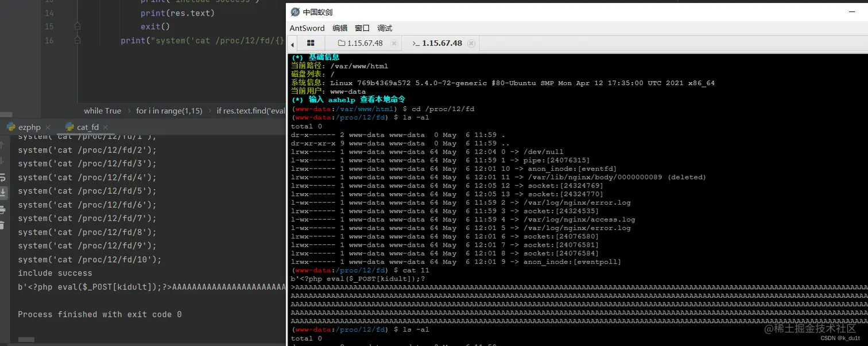This screenshot has width=868, height=346.
Task: Click terminal icon on the 1.15.67.48 terminal tab
Action: click(416, 43)
